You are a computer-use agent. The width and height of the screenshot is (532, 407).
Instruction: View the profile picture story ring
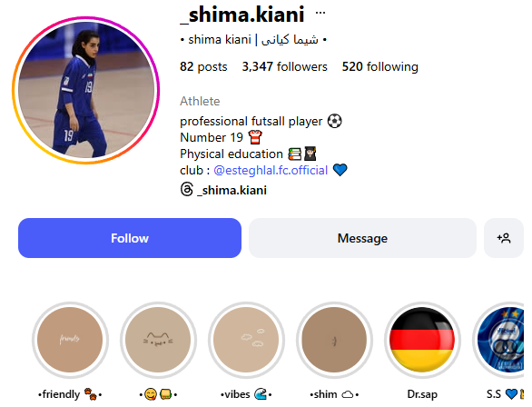click(x=86, y=90)
